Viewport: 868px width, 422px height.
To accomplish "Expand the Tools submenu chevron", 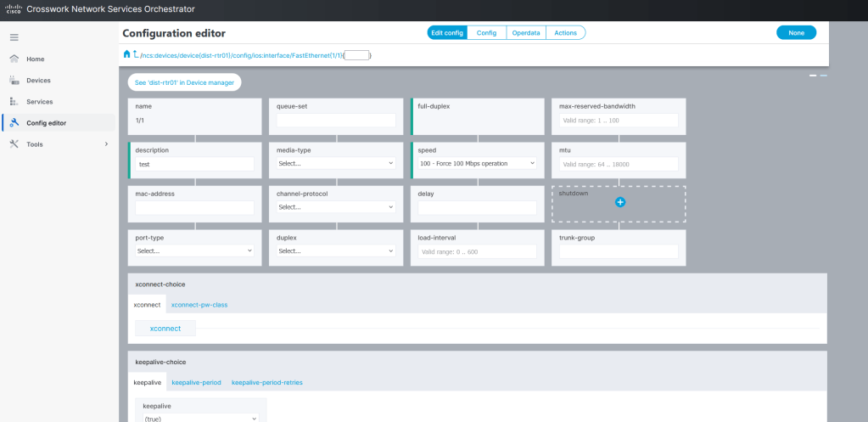I will pyautogui.click(x=106, y=144).
